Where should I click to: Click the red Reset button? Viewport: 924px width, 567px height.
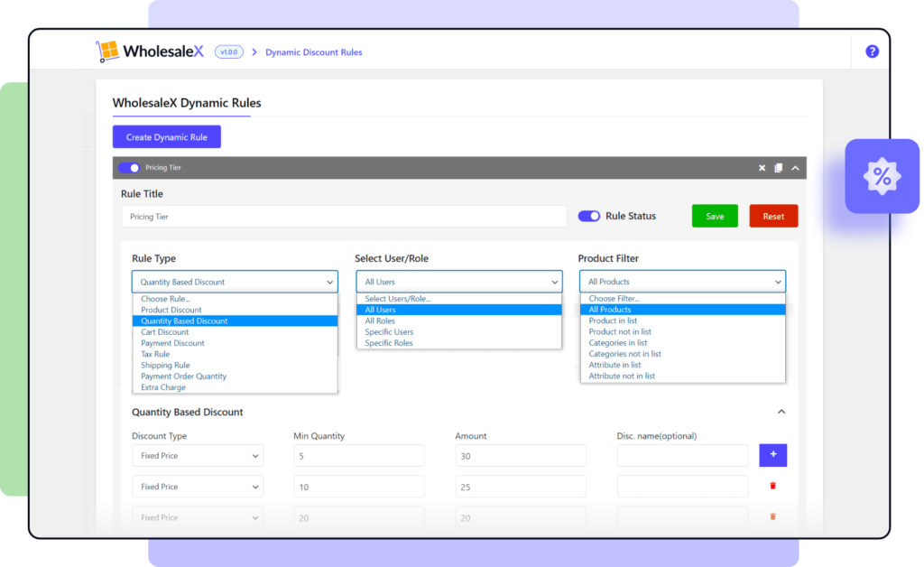[x=773, y=217]
